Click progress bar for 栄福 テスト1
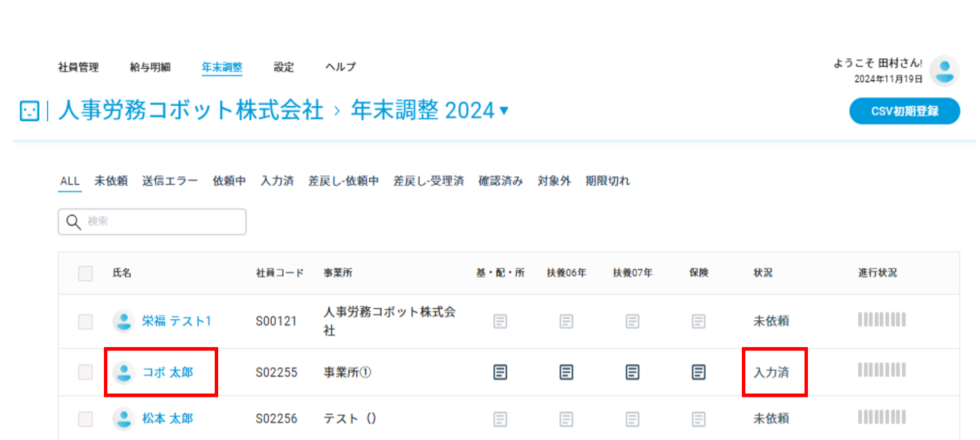 tap(882, 319)
